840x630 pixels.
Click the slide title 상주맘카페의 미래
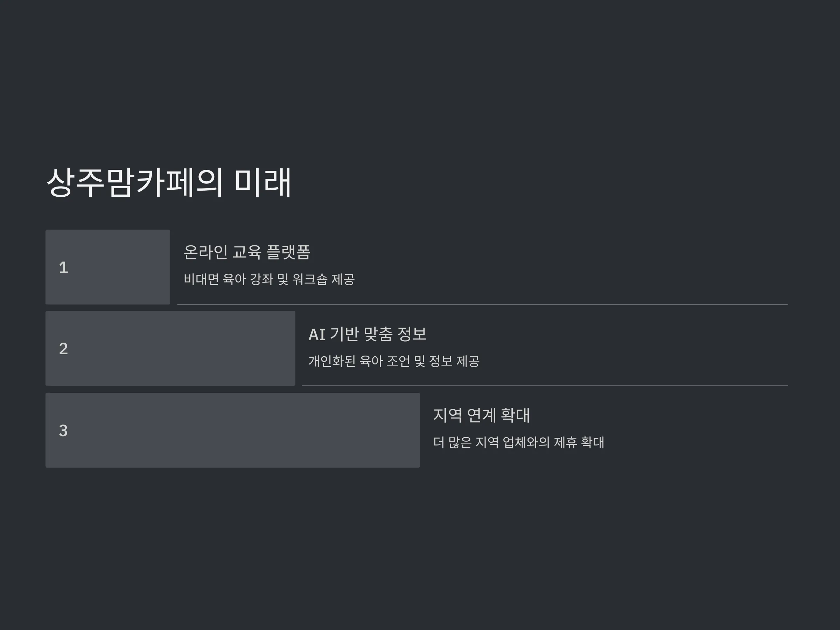click(169, 183)
